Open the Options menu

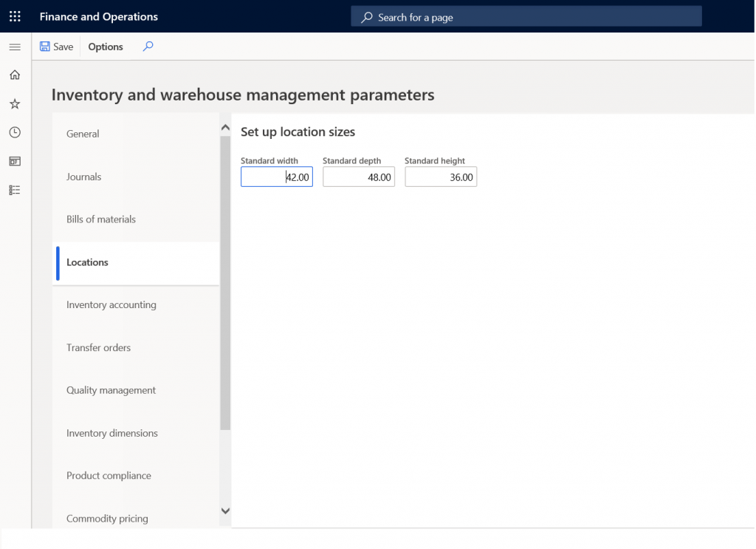104,47
